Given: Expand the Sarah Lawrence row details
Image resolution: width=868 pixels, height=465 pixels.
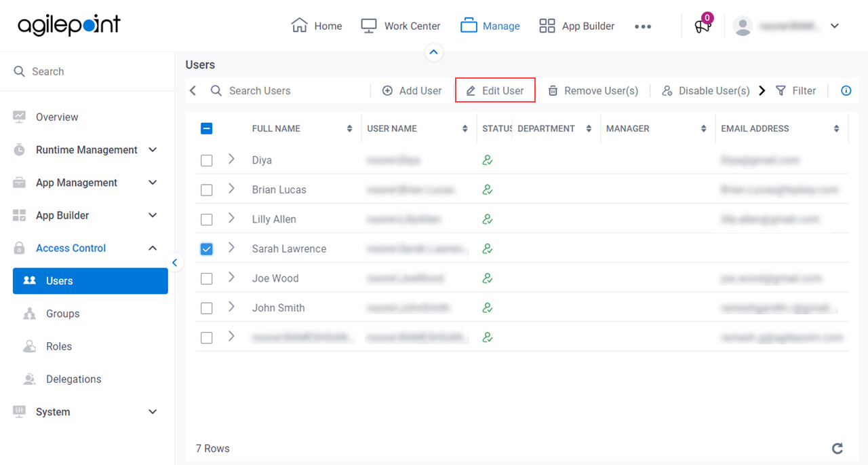Looking at the screenshot, I should pos(231,248).
